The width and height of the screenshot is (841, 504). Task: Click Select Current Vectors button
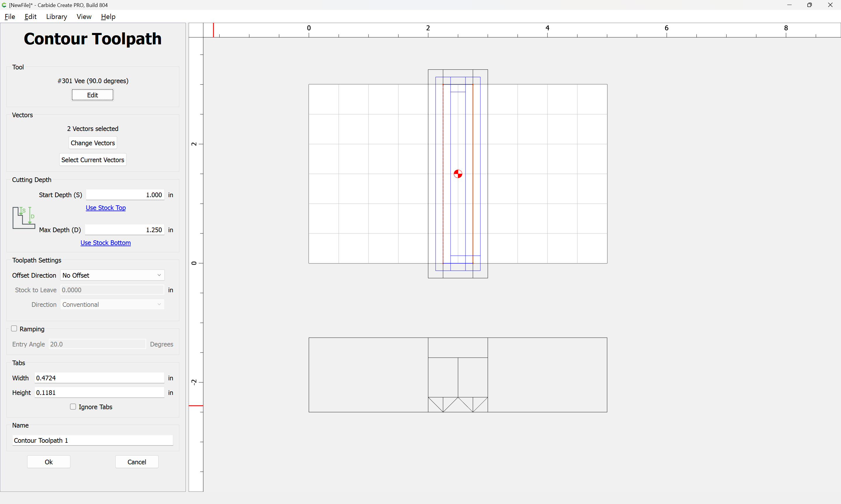[93, 160]
